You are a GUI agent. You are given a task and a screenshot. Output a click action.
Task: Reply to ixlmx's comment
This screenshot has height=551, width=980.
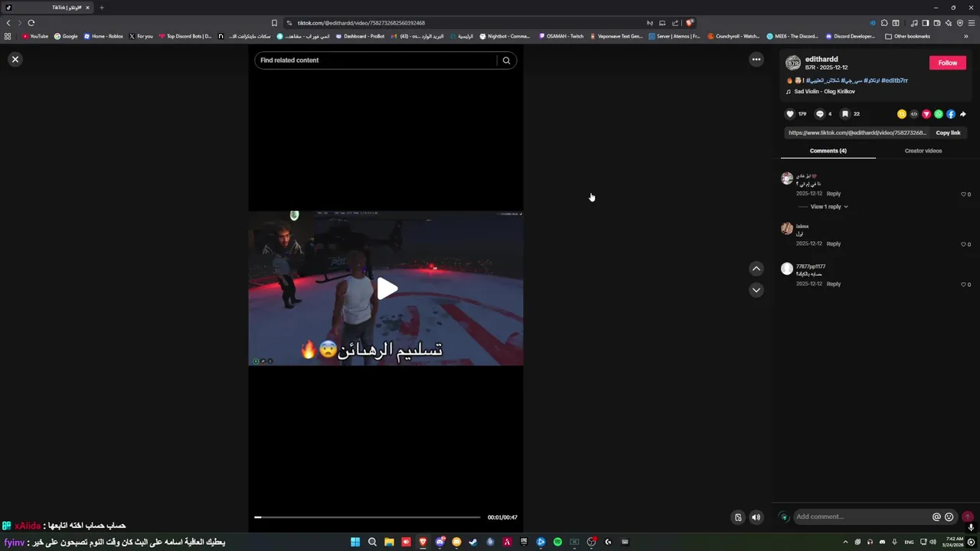click(834, 244)
